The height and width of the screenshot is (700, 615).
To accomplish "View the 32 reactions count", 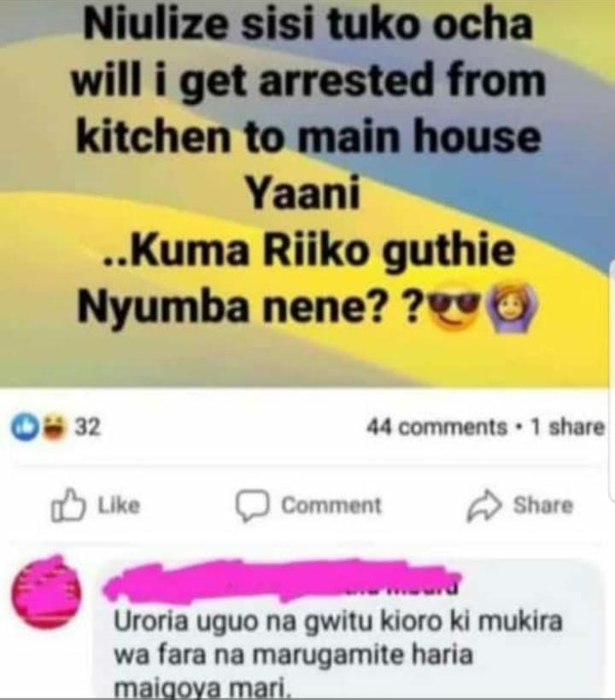I will point(87,428).
